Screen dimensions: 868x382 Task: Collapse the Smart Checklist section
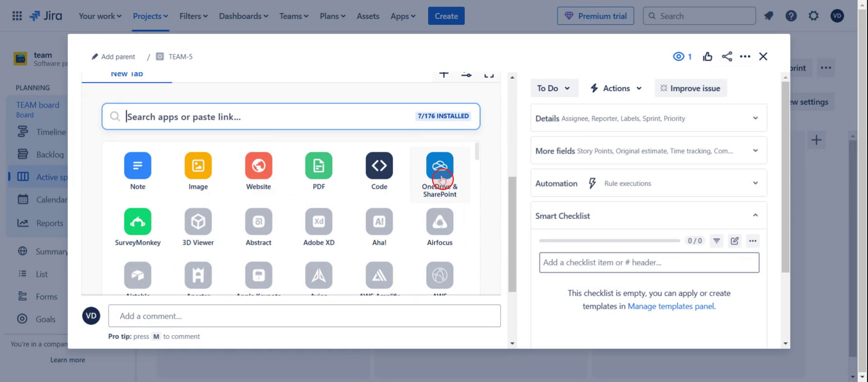[755, 215]
